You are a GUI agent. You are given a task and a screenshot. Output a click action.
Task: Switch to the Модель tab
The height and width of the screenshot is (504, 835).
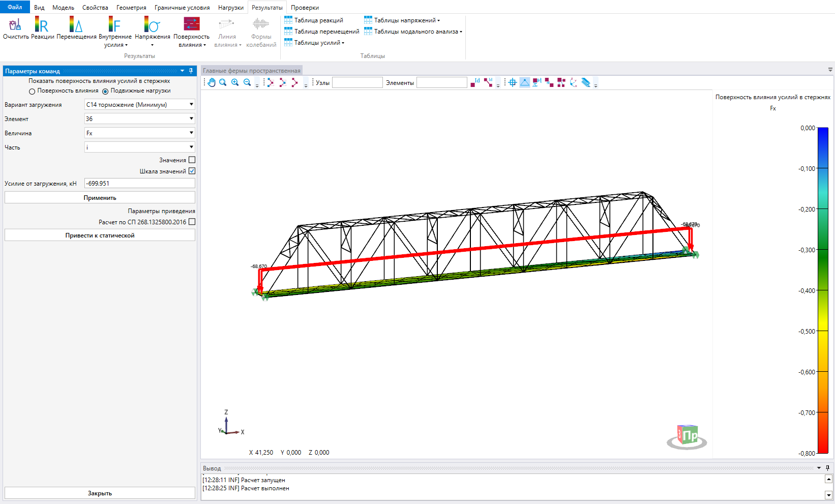click(63, 8)
